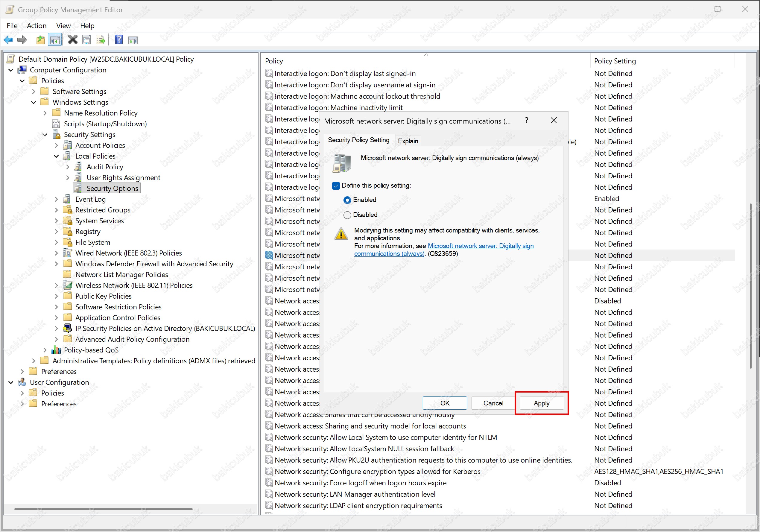Select Network security: Configure encryption types for Kerberos
The width and height of the screenshot is (760, 532).
(377, 472)
